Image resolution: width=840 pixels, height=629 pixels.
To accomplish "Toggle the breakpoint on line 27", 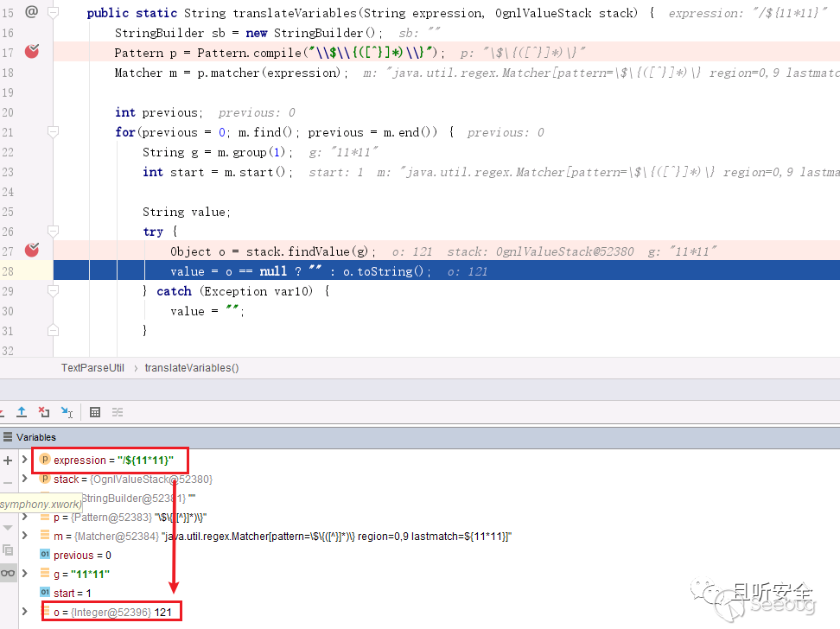I will coord(32,251).
